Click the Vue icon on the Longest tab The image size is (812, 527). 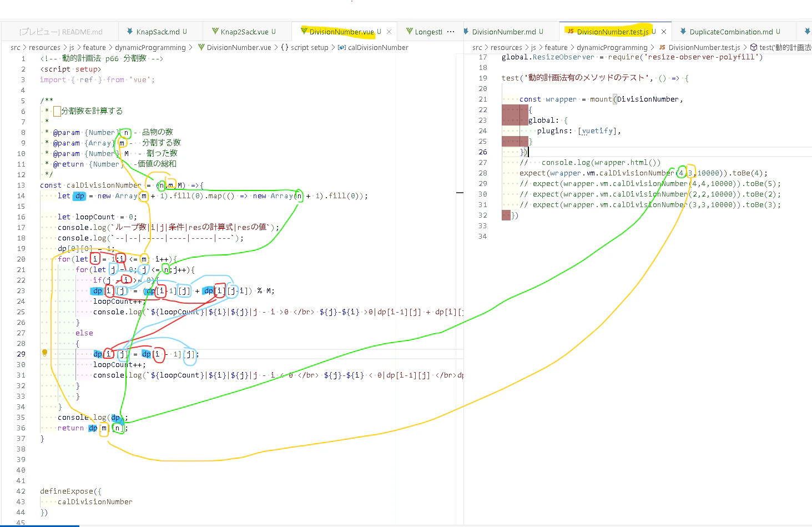coord(410,32)
